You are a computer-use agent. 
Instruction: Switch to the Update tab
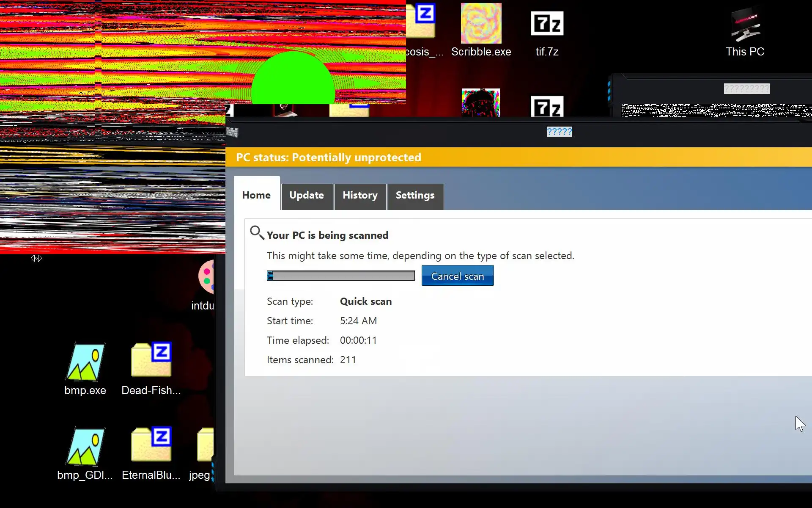click(x=307, y=196)
